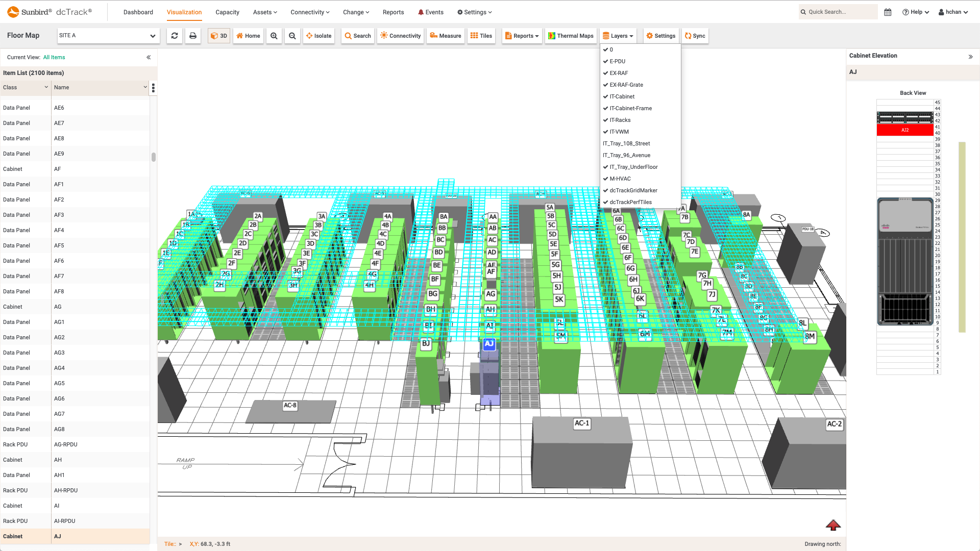The height and width of the screenshot is (551, 980).
Task: Click the Quick Search input field
Action: (837, 11)
